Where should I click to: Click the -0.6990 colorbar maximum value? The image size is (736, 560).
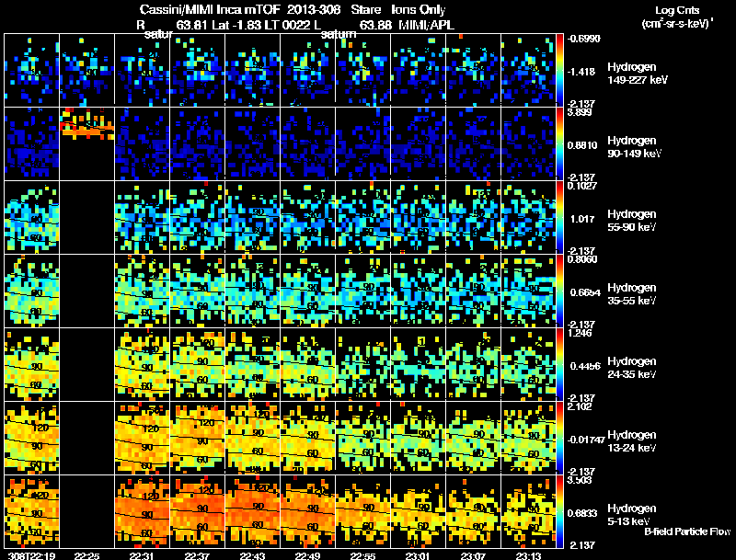583,39
